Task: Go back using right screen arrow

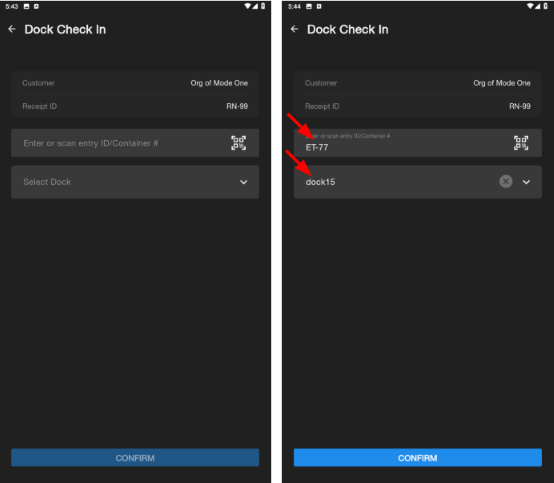Action: pyautogui.click(x=294, y=29)
